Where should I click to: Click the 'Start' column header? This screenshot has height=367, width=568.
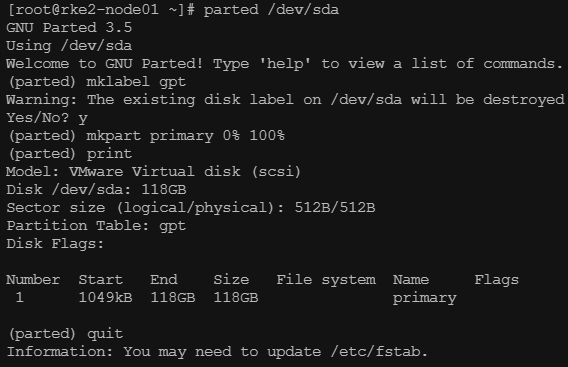(x=101, y=280)
